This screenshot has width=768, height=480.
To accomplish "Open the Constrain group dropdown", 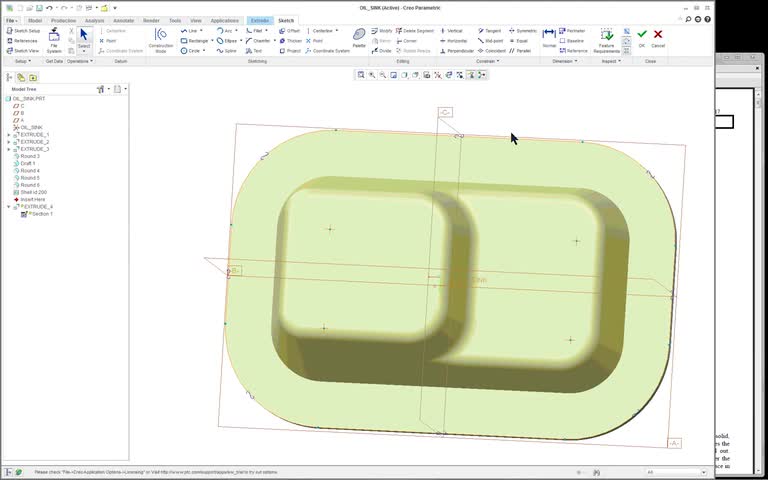I will point(488,61).
